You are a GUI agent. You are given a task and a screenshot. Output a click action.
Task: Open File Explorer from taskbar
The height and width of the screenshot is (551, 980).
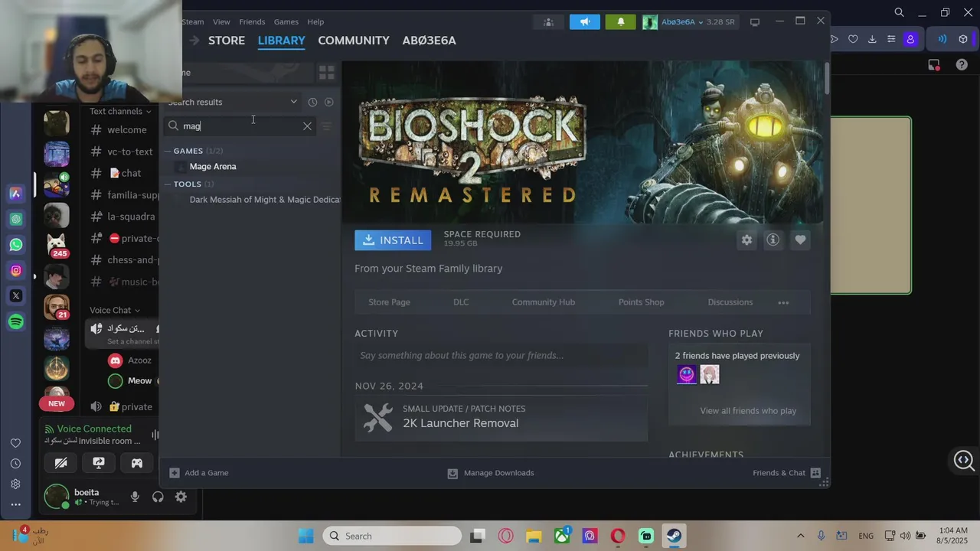click(534, 536)
